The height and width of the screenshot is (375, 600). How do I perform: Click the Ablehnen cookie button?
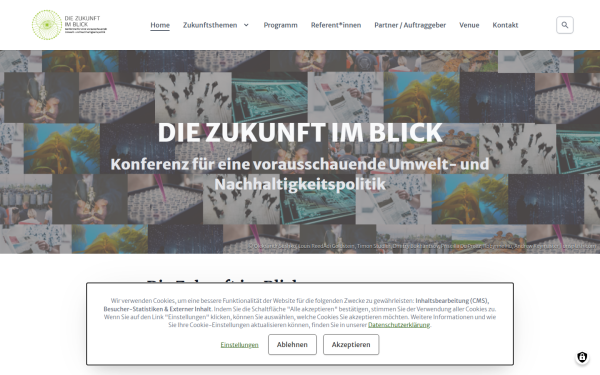[292, 344]
